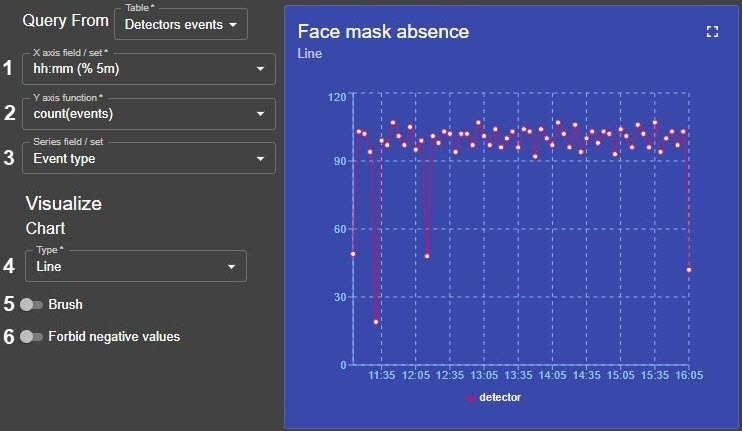This screenshot has height=431, width=742.
Task: Expand the Face mask absence chart fullscreen
Action: tap(712, 32)
